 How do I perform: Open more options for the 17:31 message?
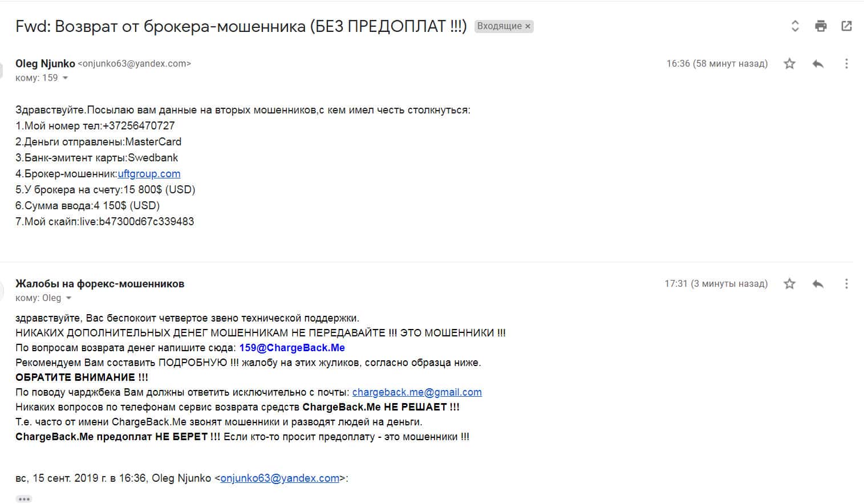coord(846,283)
